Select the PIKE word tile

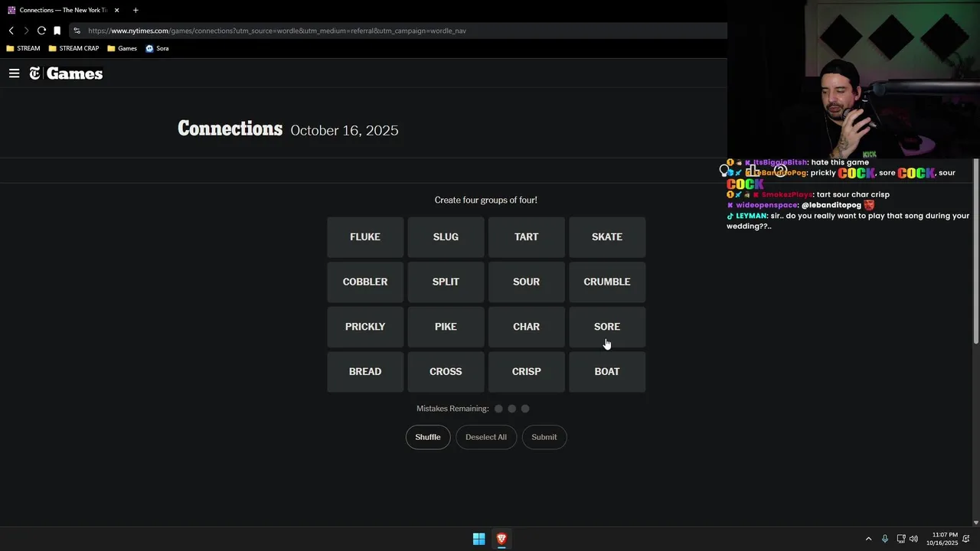446,327
